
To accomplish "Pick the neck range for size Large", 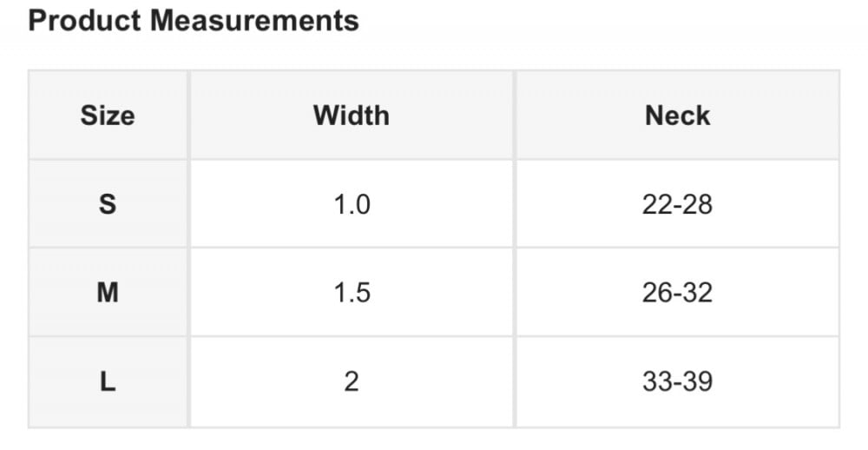I will 677,381.
